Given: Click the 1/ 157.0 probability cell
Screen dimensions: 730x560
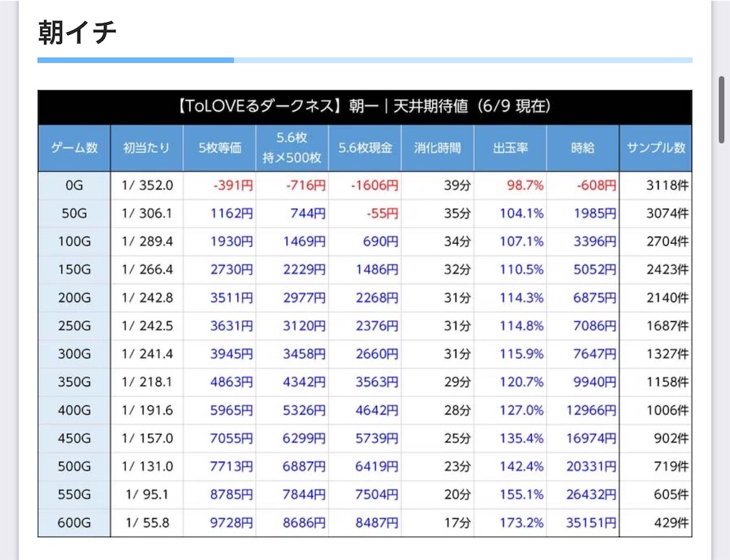Looking at the screenshot, I should (x=147, y=438).
